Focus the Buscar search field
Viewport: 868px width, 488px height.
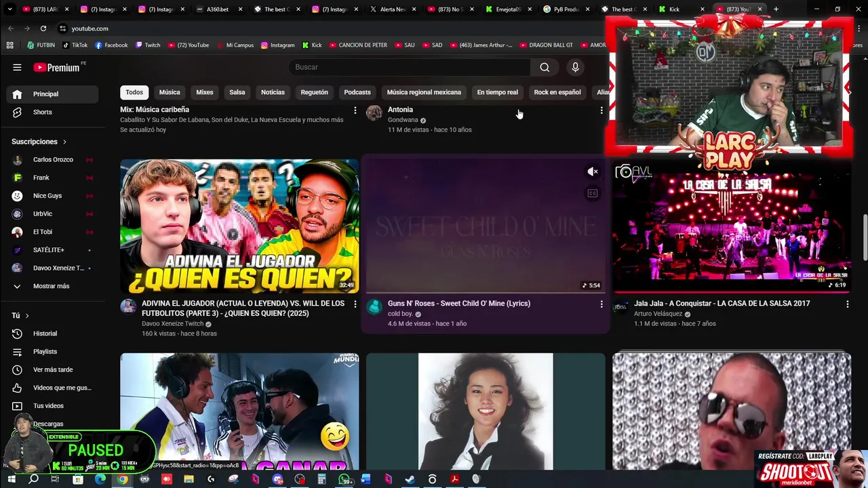coord(410,67)
